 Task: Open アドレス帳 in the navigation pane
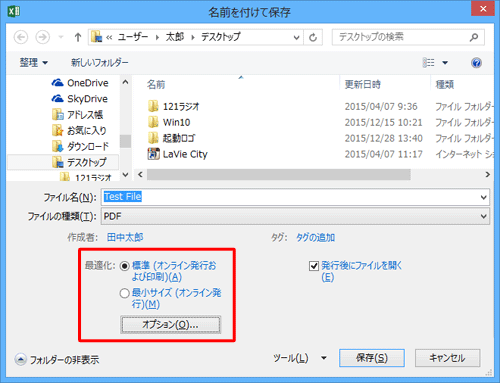[x=78, y=115]
